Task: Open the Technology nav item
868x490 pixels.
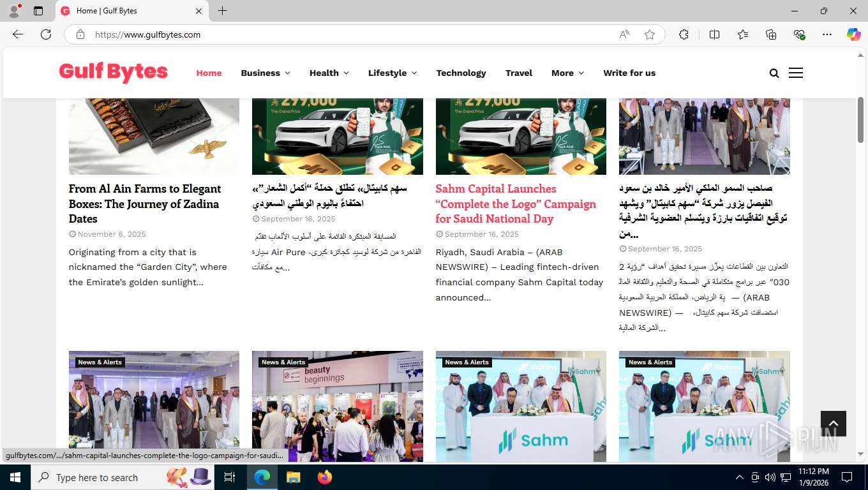Action: pos(461,73)
